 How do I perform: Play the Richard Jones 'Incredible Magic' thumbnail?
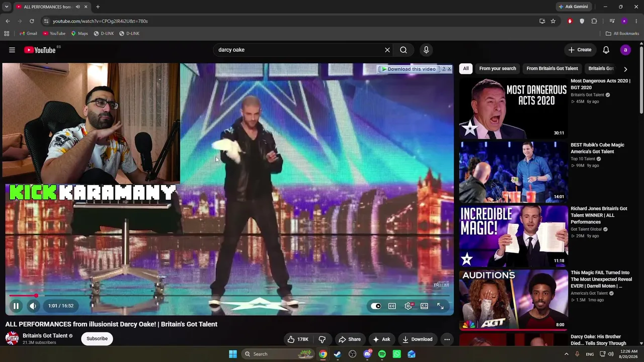[513, 235]
